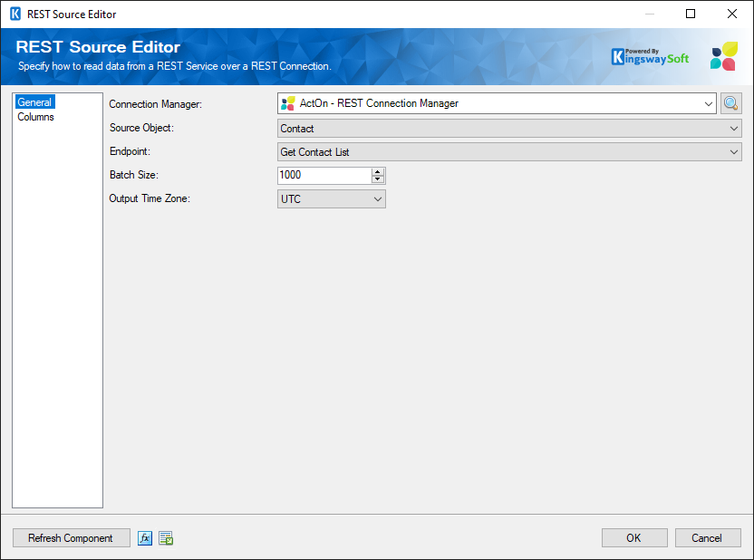
Task: Increase Batch Size with the up arrow
Action: (378, 171)
